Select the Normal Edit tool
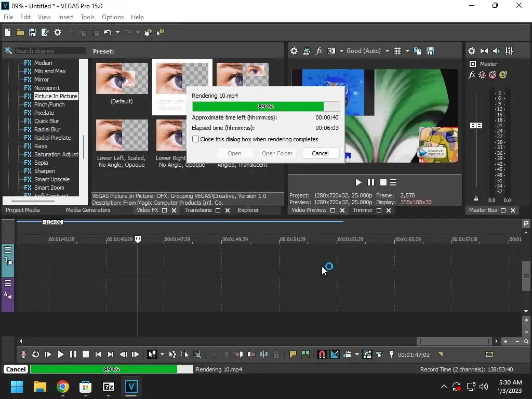The image size is (532, 399). (152, 354)
